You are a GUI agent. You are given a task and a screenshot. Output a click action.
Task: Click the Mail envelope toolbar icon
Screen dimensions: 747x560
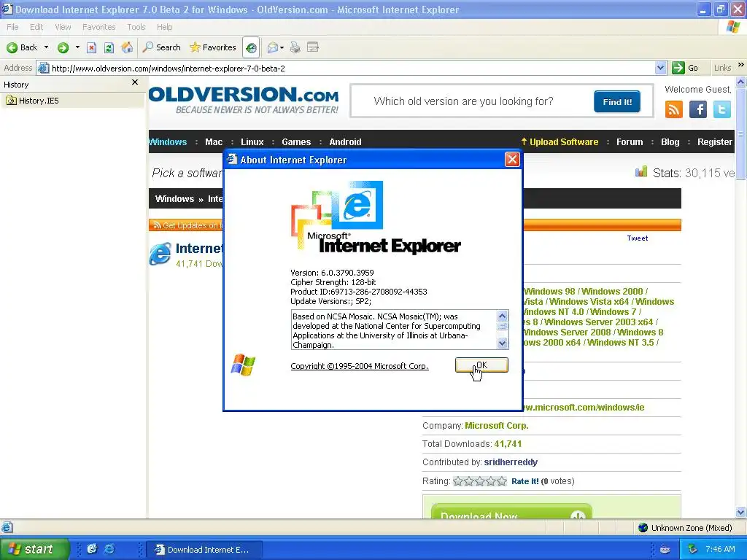[x=273, y=47]
